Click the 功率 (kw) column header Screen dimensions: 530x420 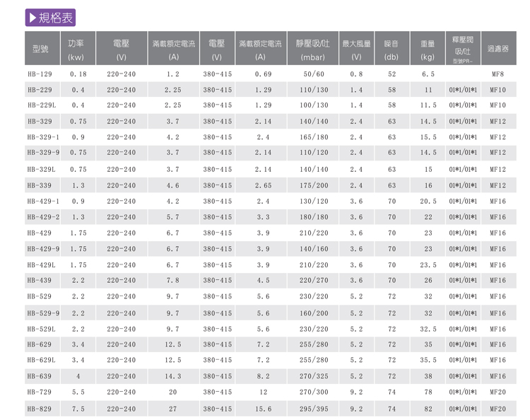coord(76,50)
